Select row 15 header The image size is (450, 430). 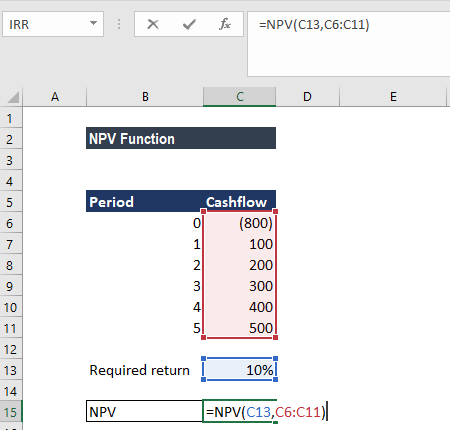coord(11,412)
